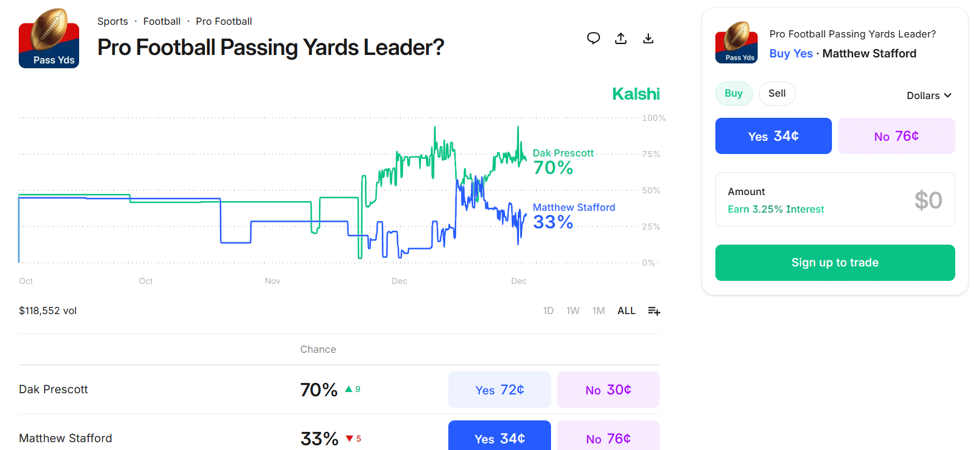The image size is (980, 450).
Task: Click the Amount input field
Action: [x=834, y=199]
